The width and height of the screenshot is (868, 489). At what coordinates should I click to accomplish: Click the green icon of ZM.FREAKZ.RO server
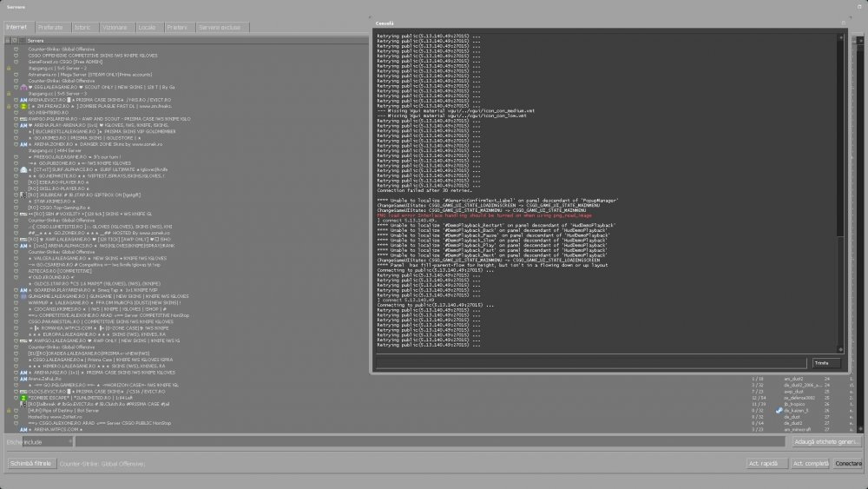click(x=23, y=106)
